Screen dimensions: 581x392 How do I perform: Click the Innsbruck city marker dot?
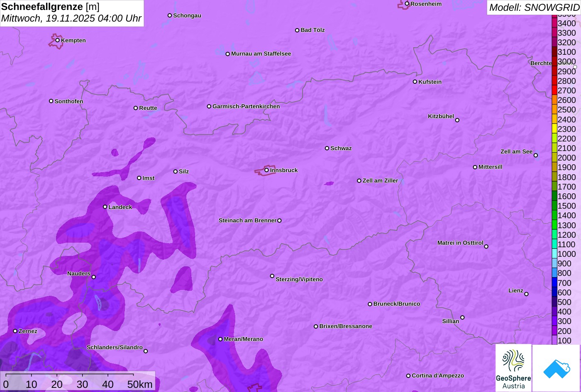pyautogui.click(x=266, y=170)
